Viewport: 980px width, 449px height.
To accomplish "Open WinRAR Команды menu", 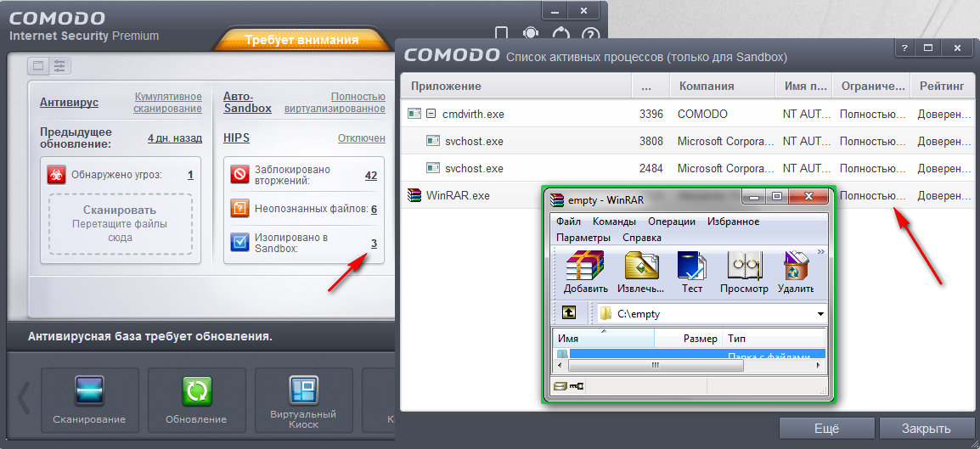I will (x=614, y=222).
